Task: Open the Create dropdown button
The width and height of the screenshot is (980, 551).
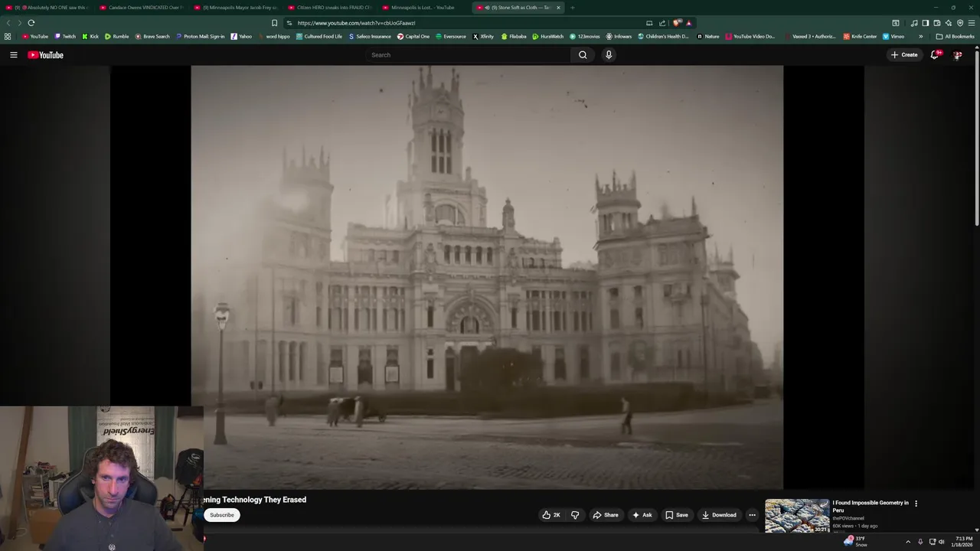Action: [903, 55]
